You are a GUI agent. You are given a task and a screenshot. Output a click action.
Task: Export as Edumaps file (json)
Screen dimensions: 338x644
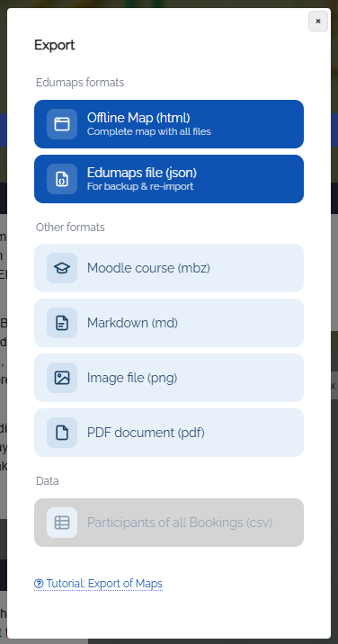[169, 179]
